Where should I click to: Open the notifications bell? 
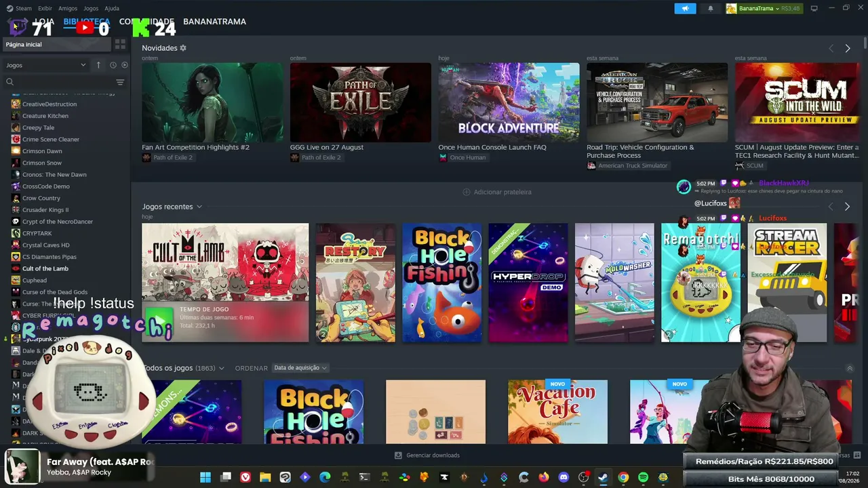(x=711, y=8)
